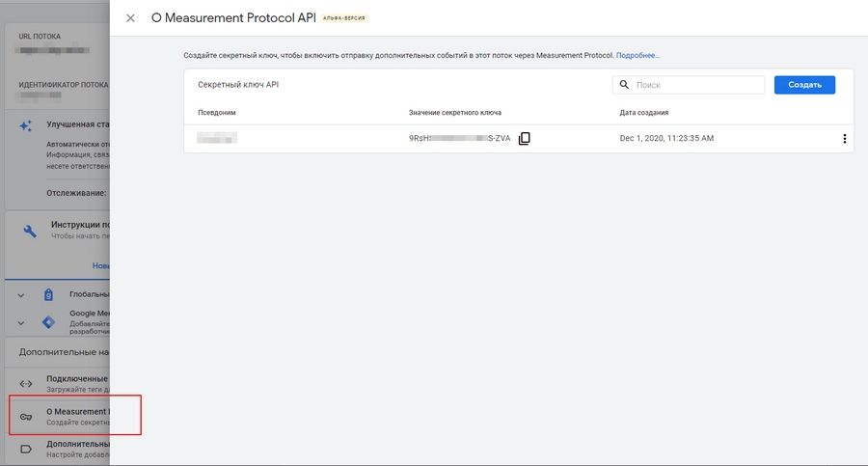Open Подключенные site tags row
The image size is (868, 466).
pyautogui.click(x=58, y=383)
